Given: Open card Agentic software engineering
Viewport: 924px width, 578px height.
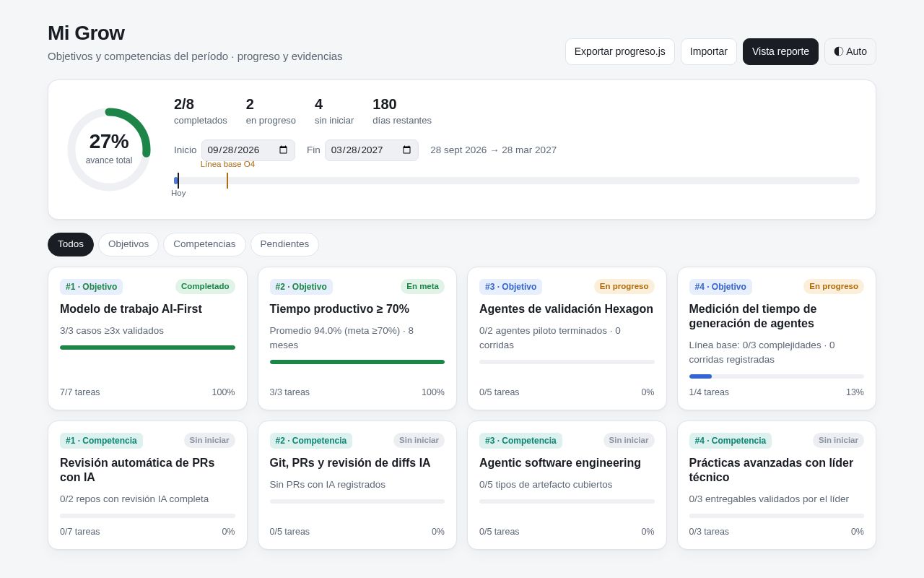Looking at the screenshot, I should [x=567, y=486].
